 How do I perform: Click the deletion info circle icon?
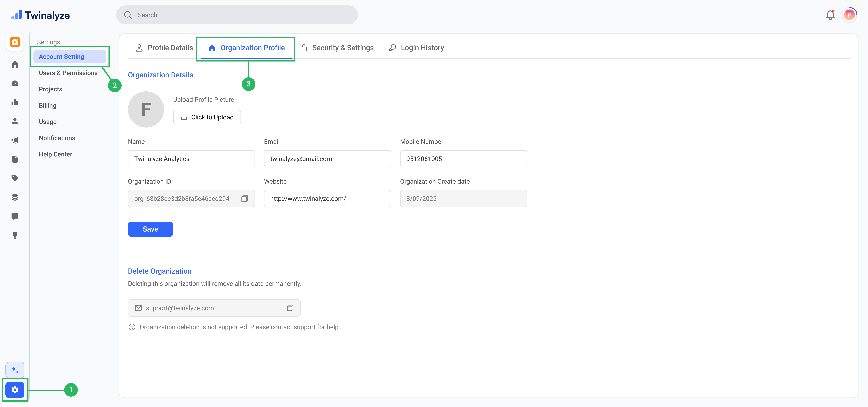(132, 327)
